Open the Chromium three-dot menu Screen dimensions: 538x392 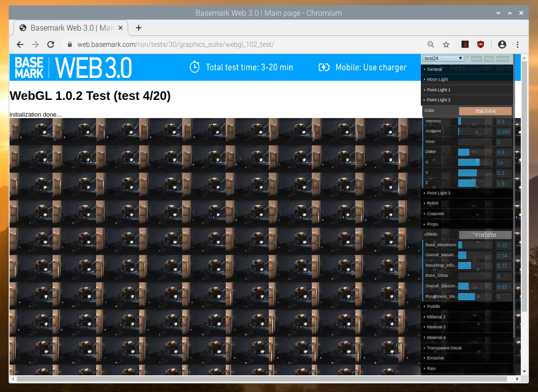point(518,44)
